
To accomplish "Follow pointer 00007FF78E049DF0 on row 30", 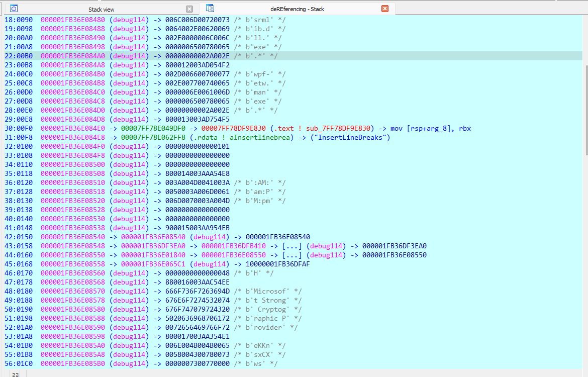I will (153, 128).
